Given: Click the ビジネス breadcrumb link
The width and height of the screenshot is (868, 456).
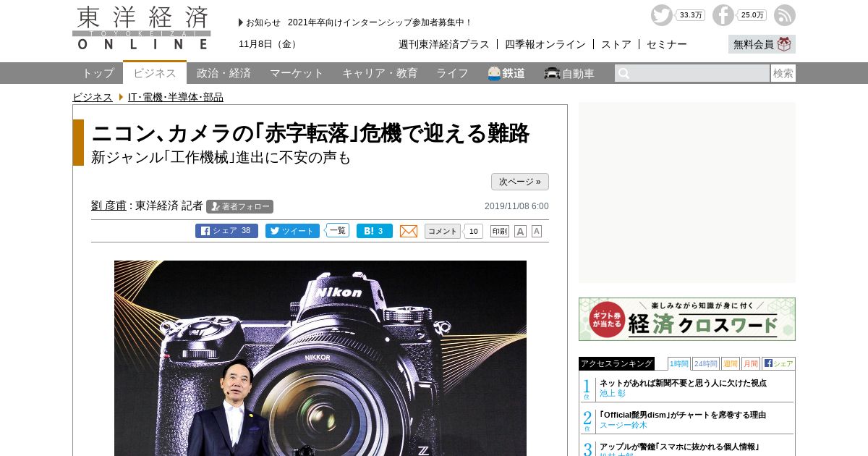Looking at the screenshot, I should click(x=93, y=97).
